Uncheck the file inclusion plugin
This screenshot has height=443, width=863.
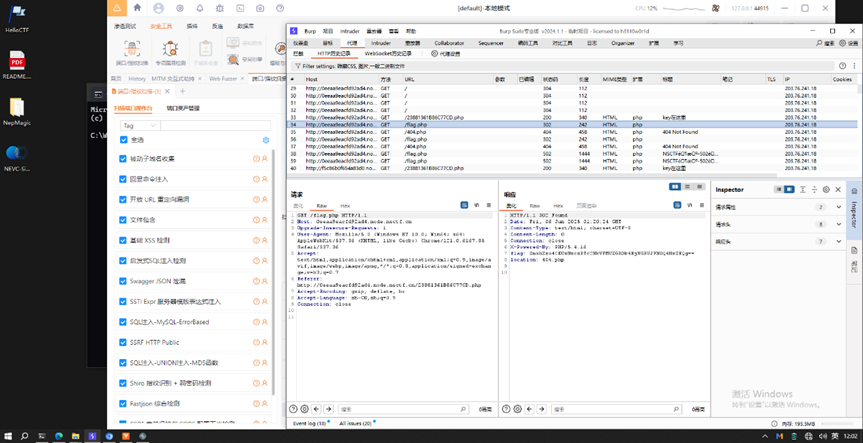123,220
